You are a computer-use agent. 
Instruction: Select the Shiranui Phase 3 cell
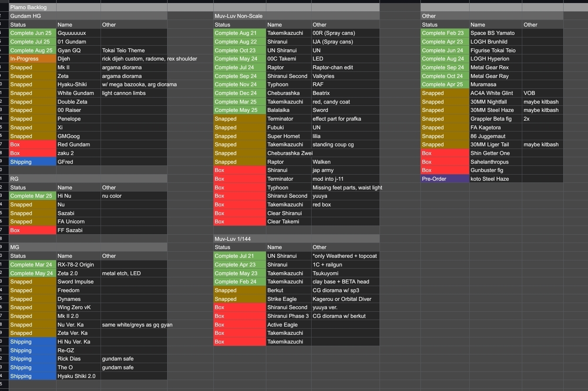[x=289, y=316]
